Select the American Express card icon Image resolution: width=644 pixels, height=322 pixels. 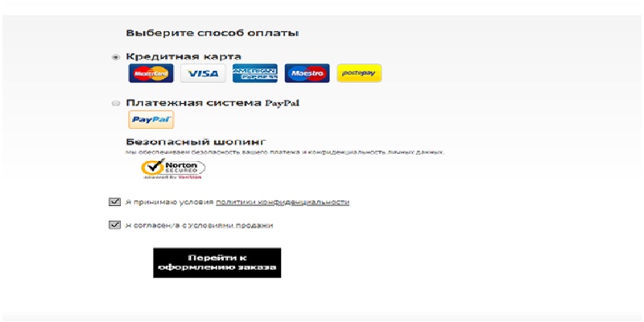pyautogui.click(x=255, y=73)
